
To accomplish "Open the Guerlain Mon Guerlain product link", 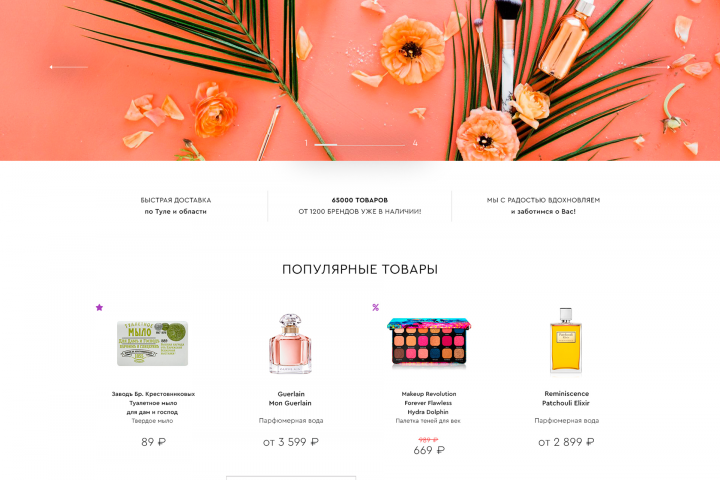I will tap(290, 398).
